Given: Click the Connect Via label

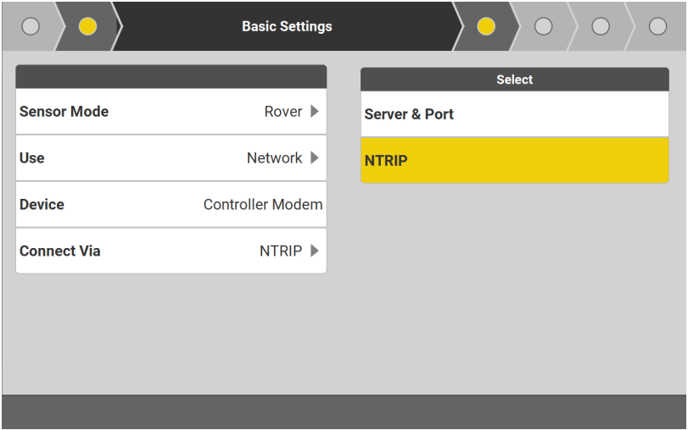Looking at the screenshot, I should (60, 251).
